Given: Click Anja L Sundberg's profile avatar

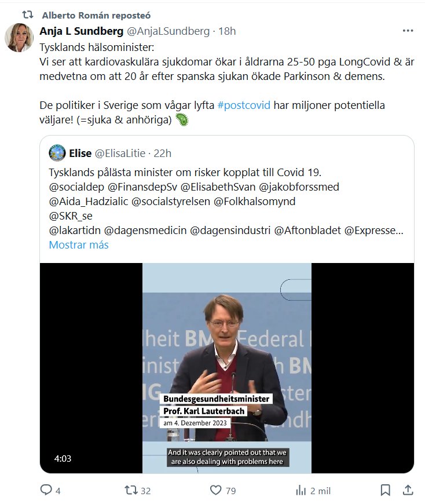Looking at the screenshot, I should tap(19, 38).
